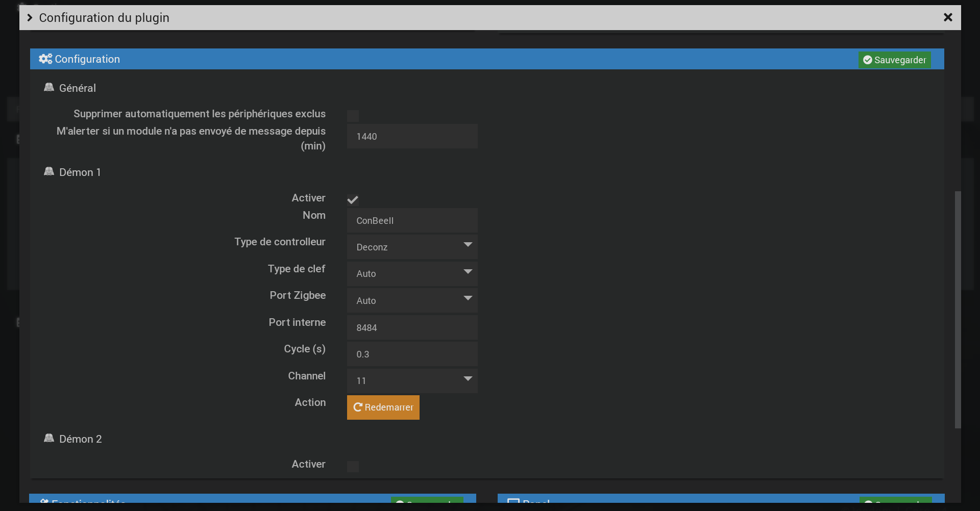Screen dimensions: 980x511
Task: Save the configuration with Sauvegarder
Action: tap(894, 60)
